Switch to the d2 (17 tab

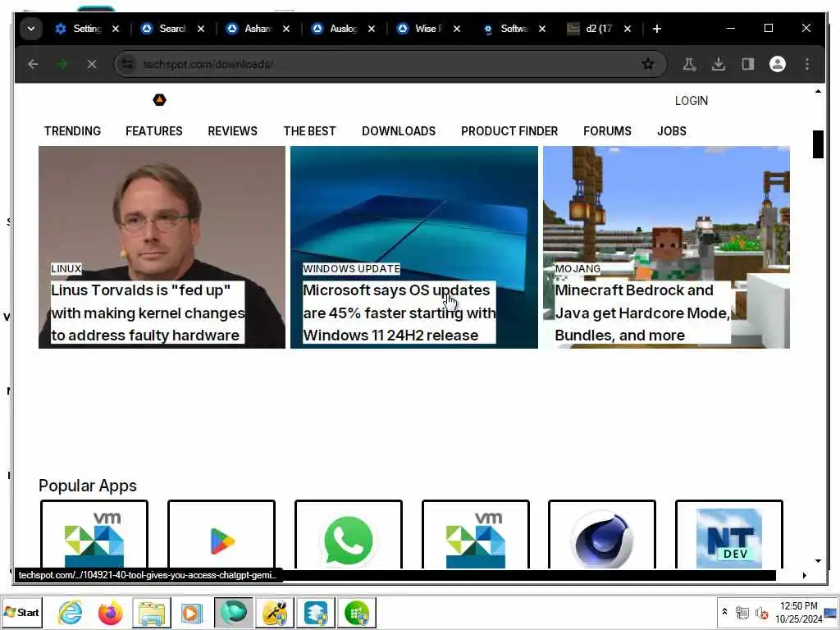[x=591, y=29]
